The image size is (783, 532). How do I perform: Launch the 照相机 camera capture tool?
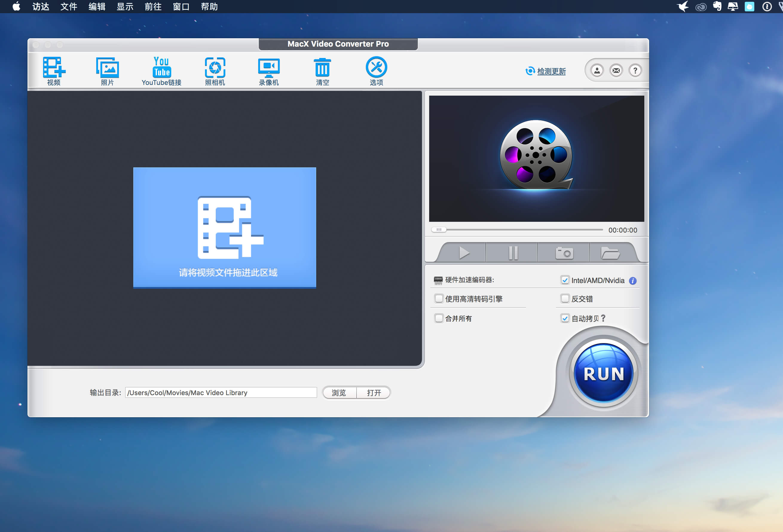pos(215,71)
